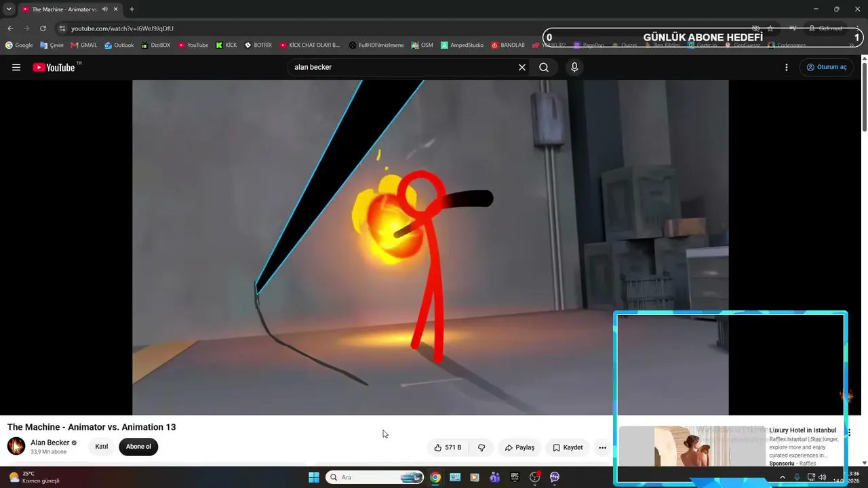Open the BANDLAB bookmark

pos(508,45)
